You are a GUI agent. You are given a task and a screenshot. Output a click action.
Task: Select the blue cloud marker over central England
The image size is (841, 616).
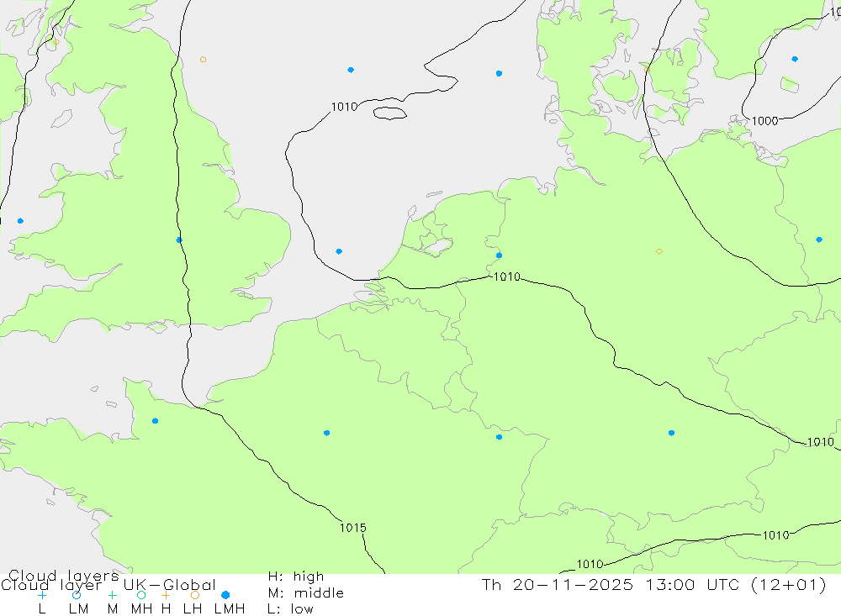(179, 240)
